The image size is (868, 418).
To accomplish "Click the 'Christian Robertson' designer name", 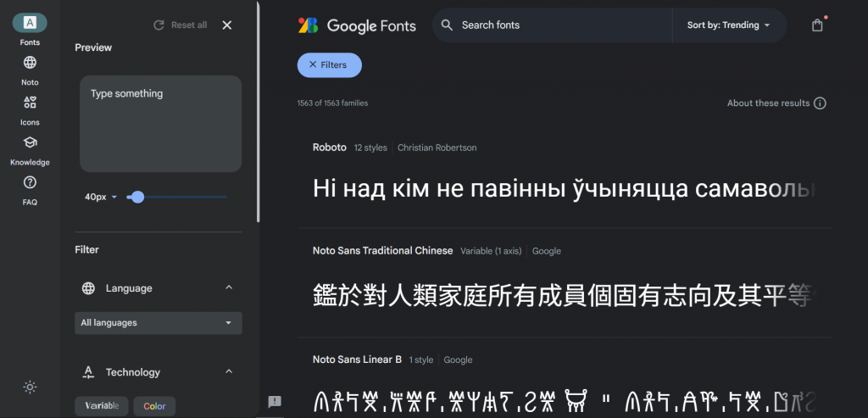I will [437, 148].
